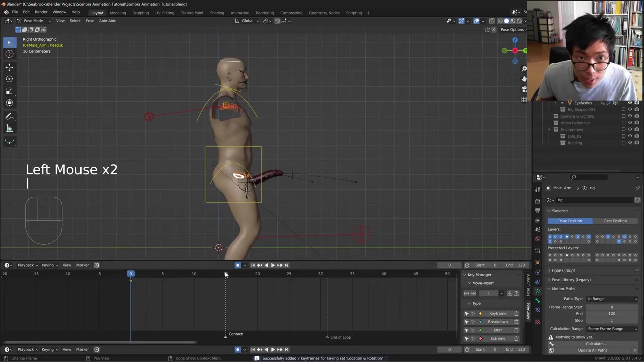Screen dimensions: 644x362
Task: Tick the exclude checkbox for Camera & Lighting
Action: click(623, 116)
